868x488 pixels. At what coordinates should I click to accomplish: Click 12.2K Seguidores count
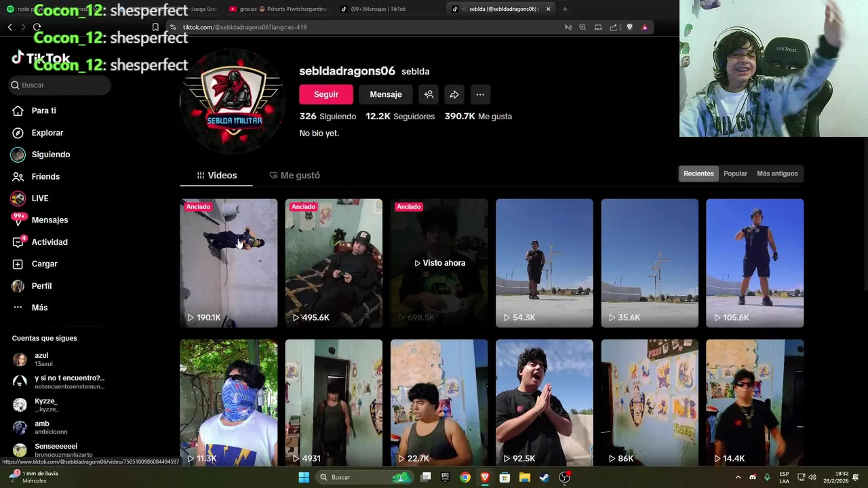click(400, 117)
